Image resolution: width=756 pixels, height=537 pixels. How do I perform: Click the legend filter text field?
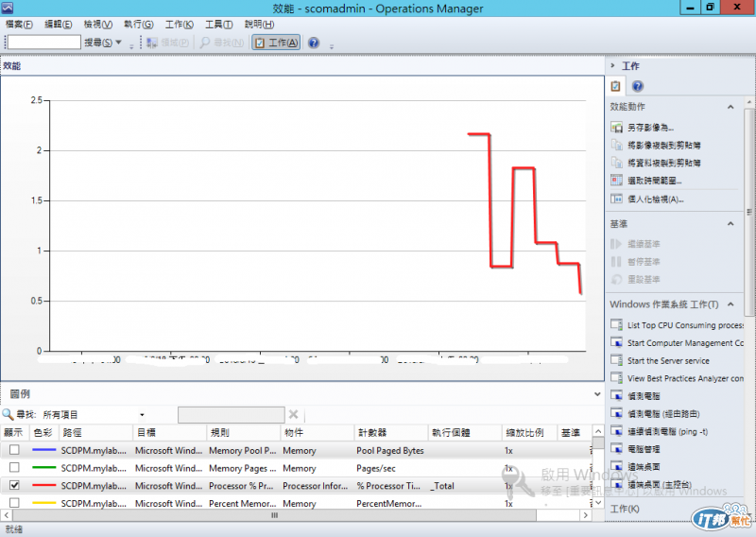click(x=231, y=414)
